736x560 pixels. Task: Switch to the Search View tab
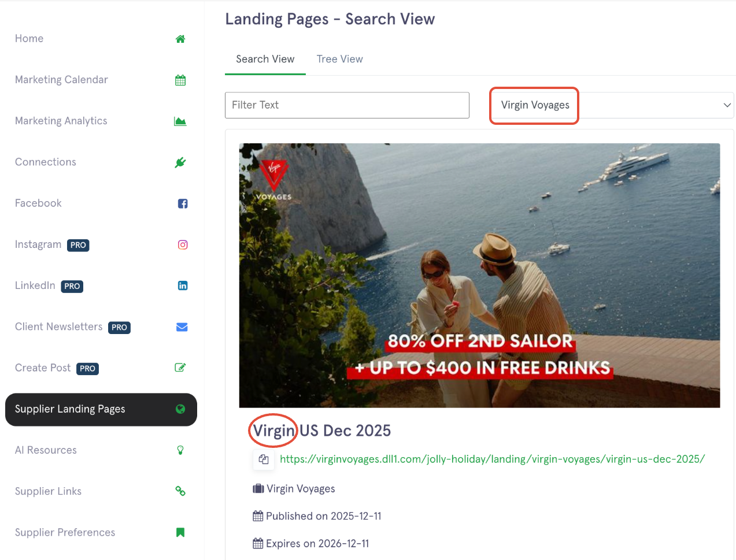click(x=265, y=59)
